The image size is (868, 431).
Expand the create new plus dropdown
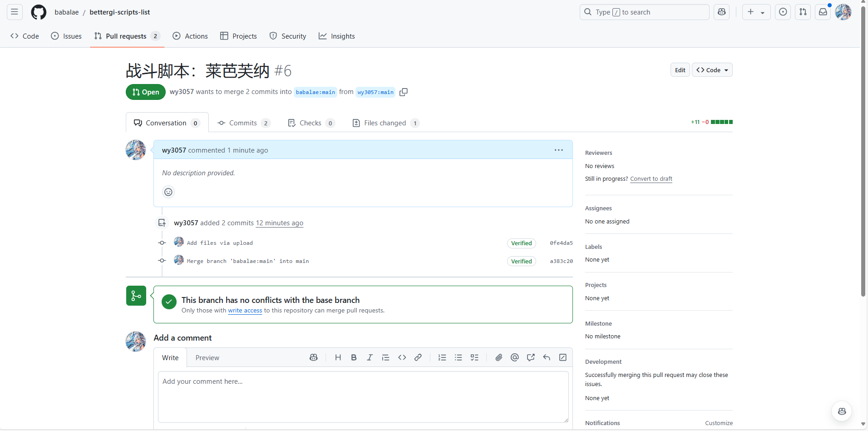[x=756, y=12]
